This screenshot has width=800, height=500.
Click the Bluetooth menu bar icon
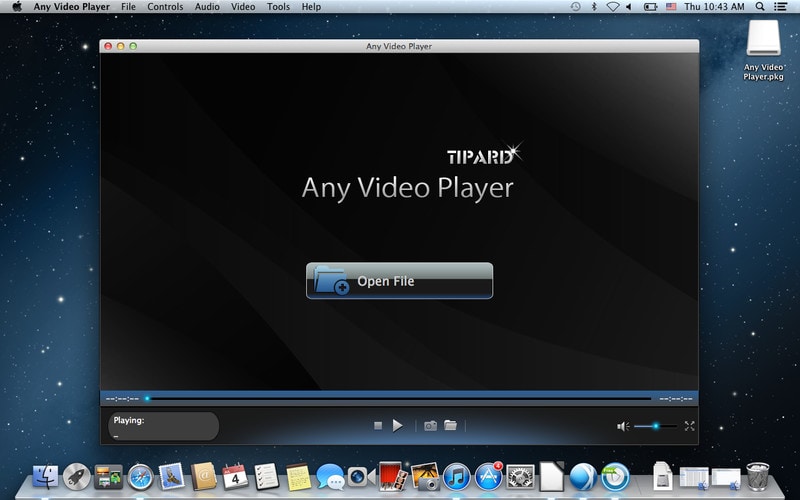(594, 7)
